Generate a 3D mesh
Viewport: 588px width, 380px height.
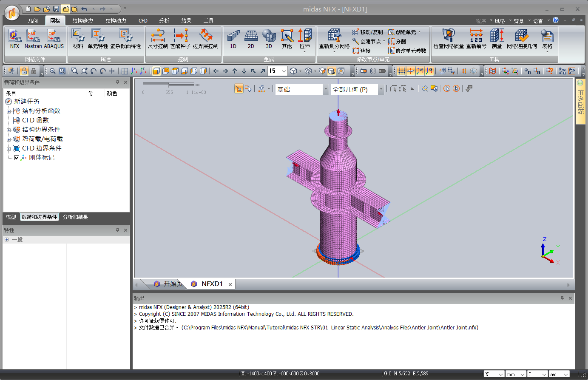click(269, 39)
